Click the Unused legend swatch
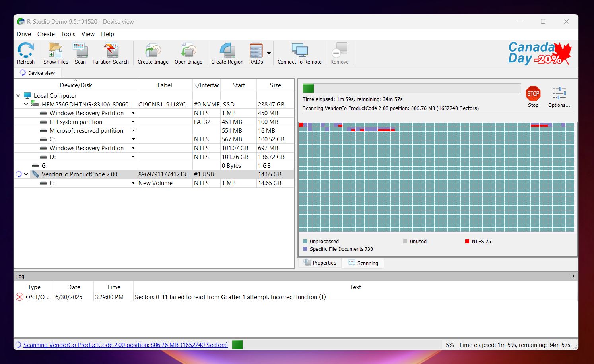 pyautogui.click(x=405, y=241)
